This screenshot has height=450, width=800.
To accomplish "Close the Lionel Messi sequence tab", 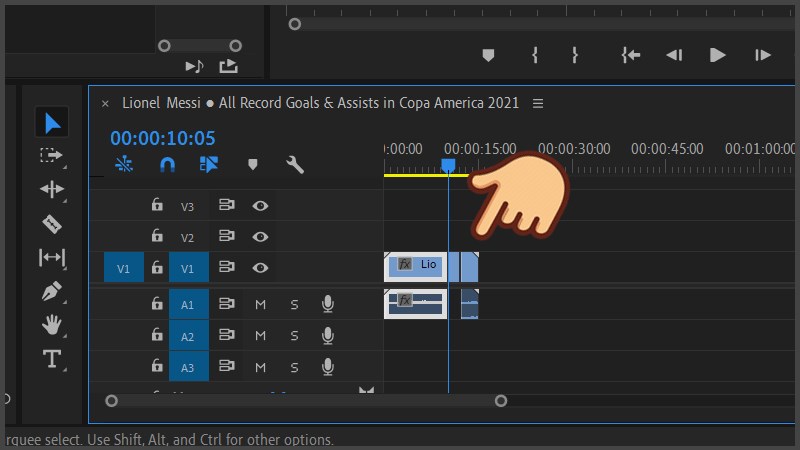I will pyautogui.click(x=105, y=104).
